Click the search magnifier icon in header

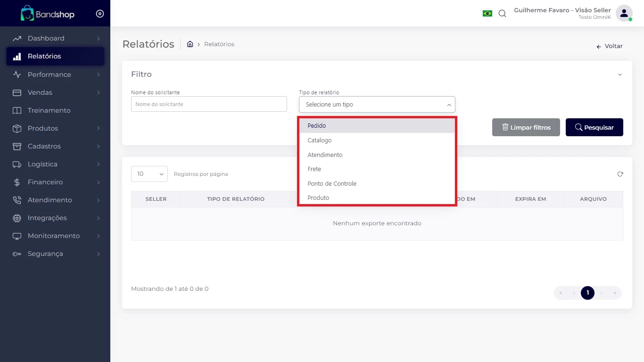502,14
